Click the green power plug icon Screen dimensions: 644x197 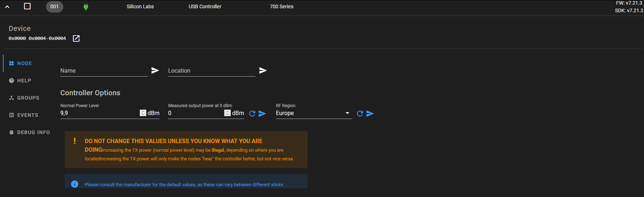click(x=86, y=6)
